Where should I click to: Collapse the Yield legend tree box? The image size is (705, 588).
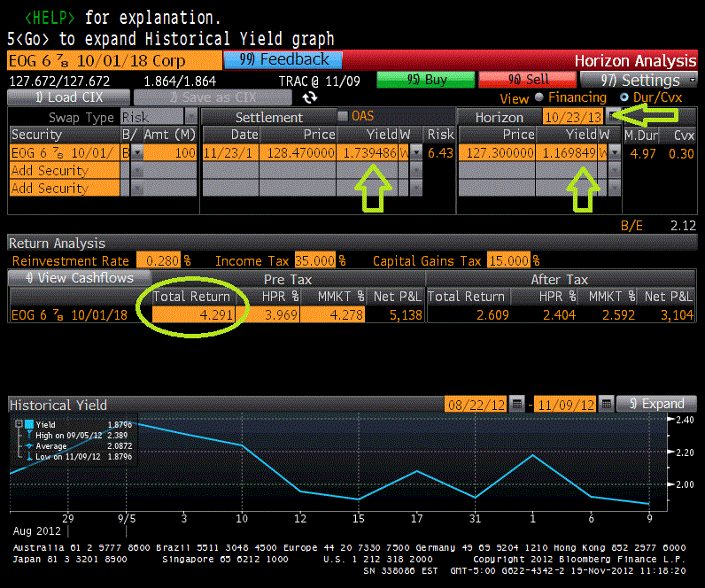19,423
